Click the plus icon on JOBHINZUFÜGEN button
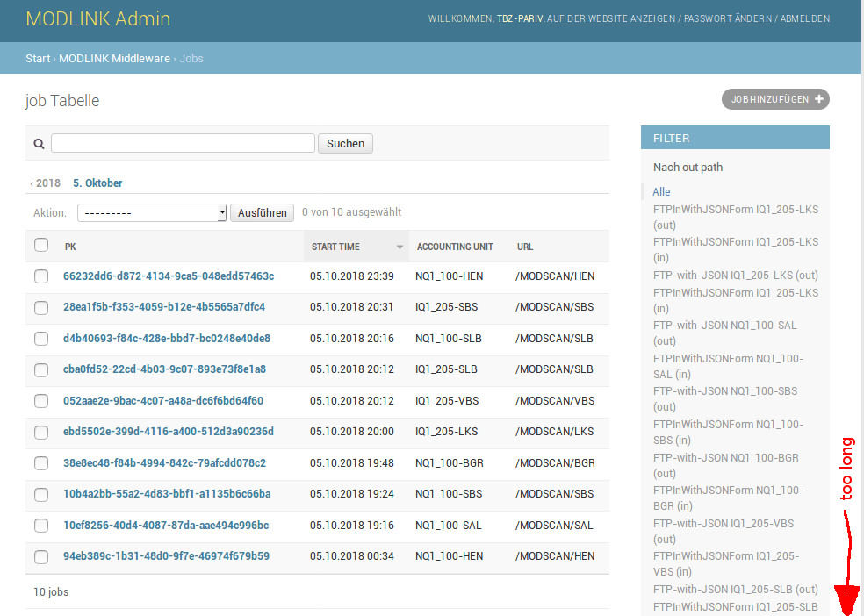This screenshot has height=616, width=864. [x=817, y=99]
